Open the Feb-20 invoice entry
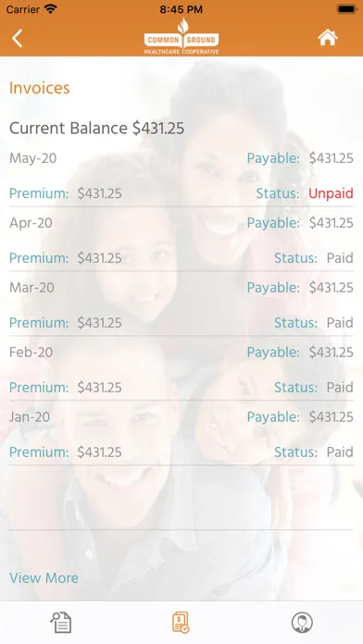This screenshot has height=644, width=363. point(181,369)
